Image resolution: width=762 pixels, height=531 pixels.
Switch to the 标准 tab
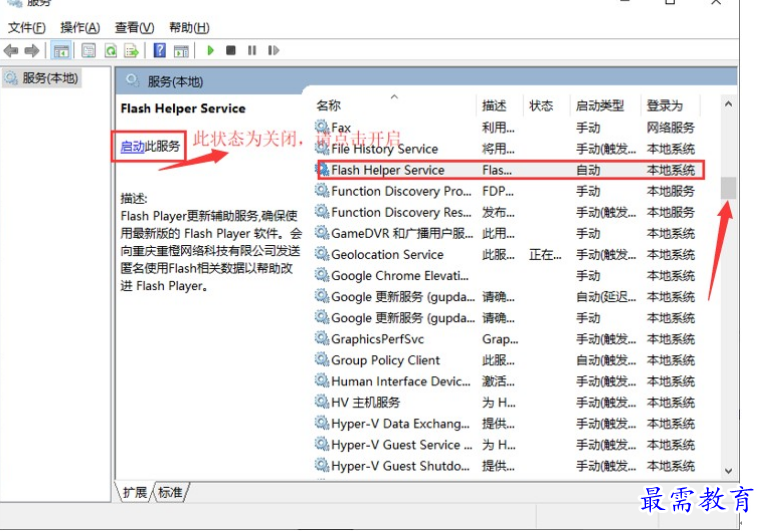(x=171, y=492)
